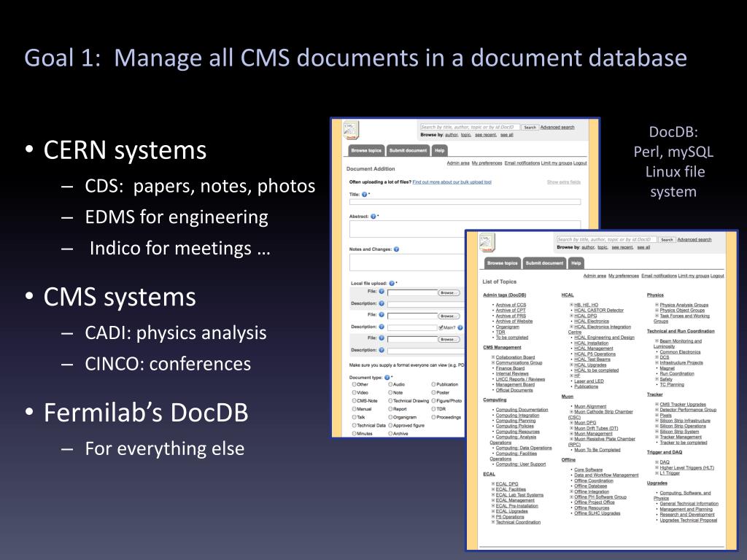747x560 pixels.
Task: Open the HCAL CASTOR Detector topic
Action: [x=599, y=310]
